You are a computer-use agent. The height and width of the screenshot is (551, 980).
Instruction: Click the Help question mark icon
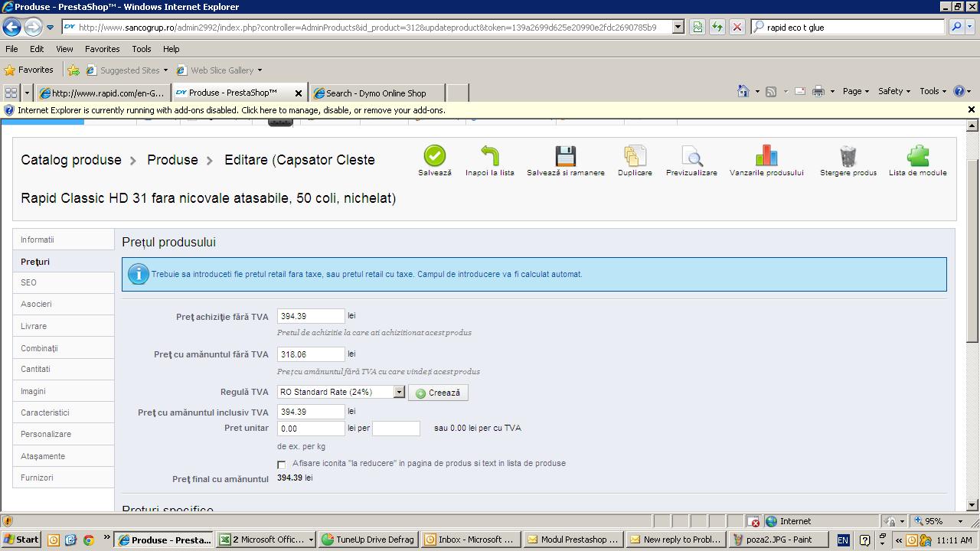point(959,91)
